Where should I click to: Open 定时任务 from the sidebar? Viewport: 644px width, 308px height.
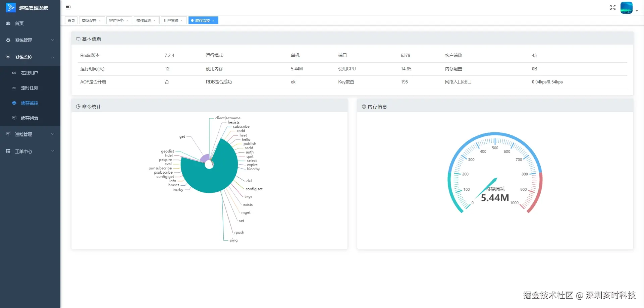point(30,88)
